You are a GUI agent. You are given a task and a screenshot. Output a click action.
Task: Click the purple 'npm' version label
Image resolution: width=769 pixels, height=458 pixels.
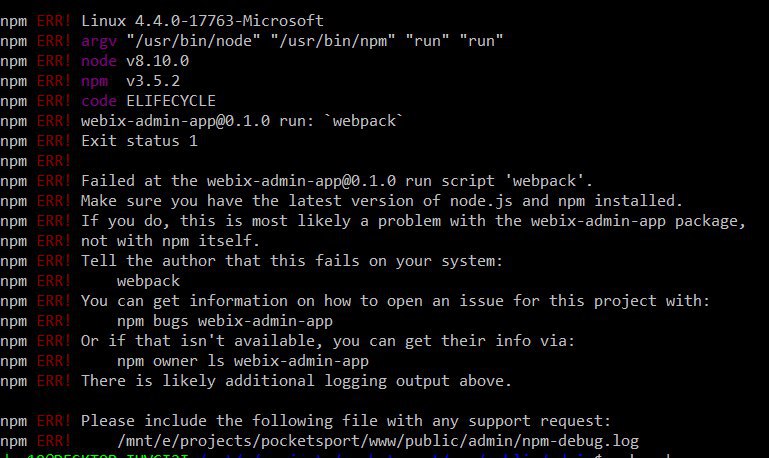94,81
